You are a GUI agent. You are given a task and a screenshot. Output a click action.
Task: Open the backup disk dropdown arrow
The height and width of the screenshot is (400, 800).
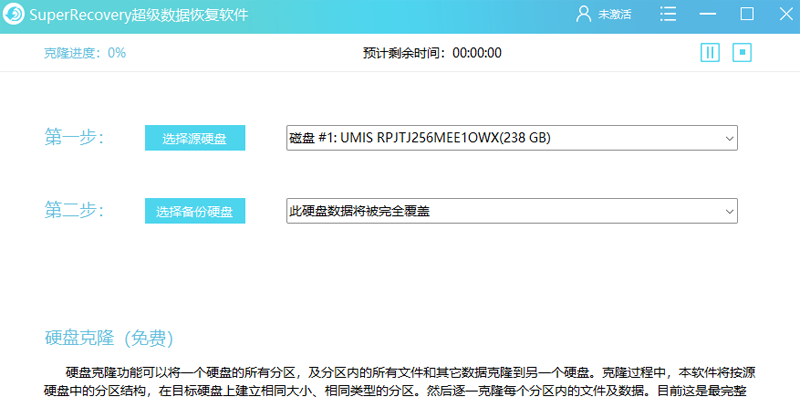tap(730, 211)
